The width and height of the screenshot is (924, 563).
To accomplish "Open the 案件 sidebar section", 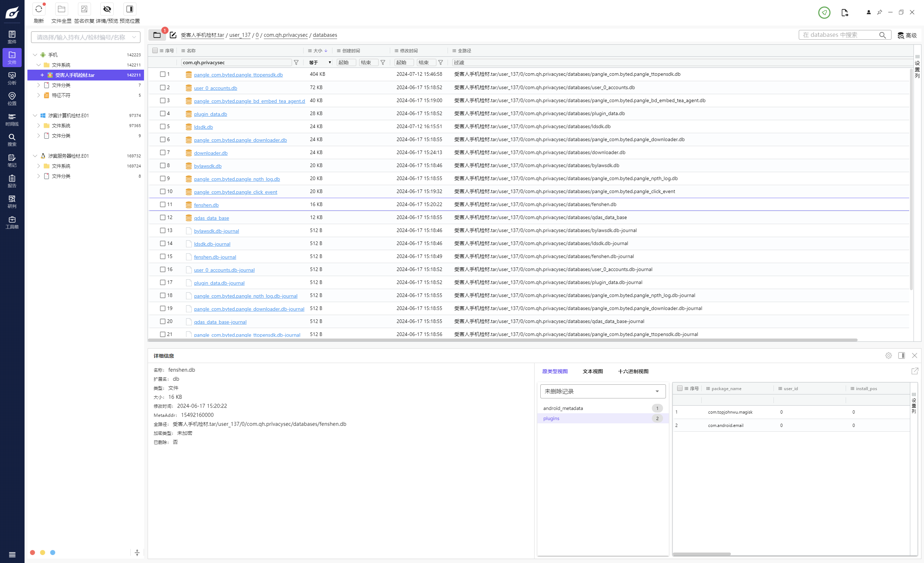I will [x=12, y=37].
